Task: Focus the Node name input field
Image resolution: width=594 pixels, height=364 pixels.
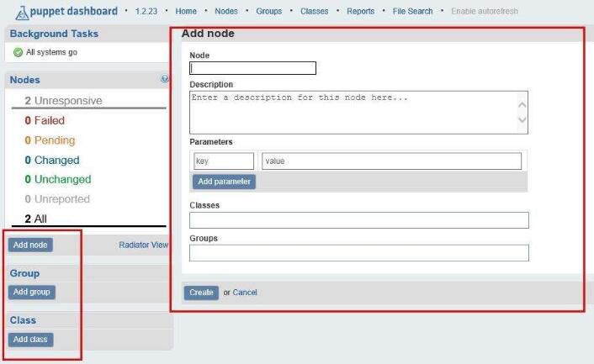Action: (x=252, y=68)
